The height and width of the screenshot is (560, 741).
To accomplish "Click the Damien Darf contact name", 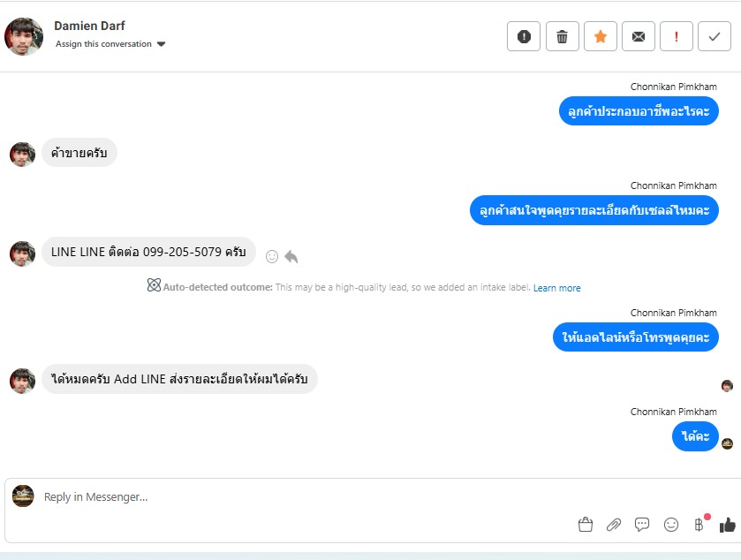I will (89, 26).
